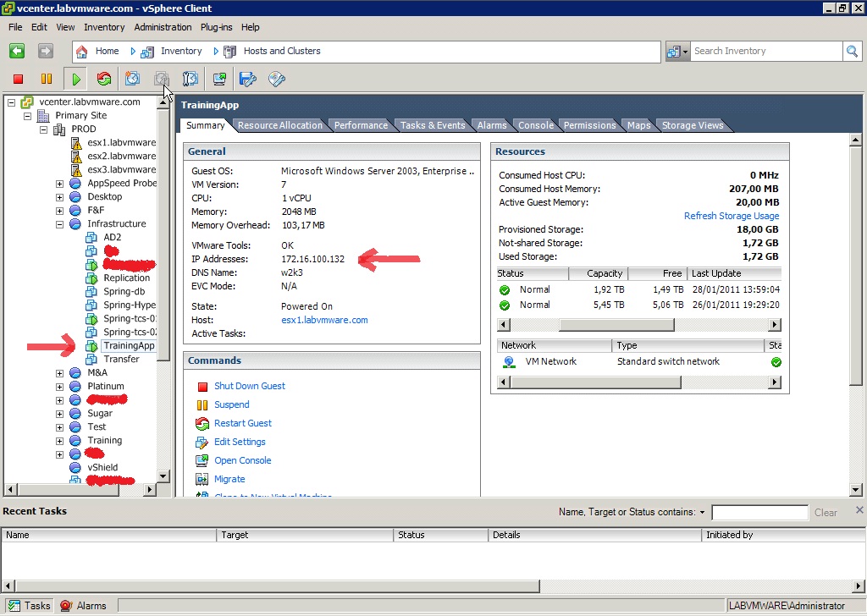
Task: Click the Launch Console toolbar icon
Action: (x=219, y=79)
